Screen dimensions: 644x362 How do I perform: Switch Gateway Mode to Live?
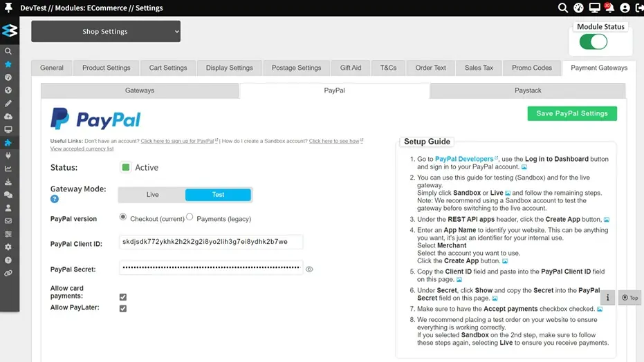152,195
